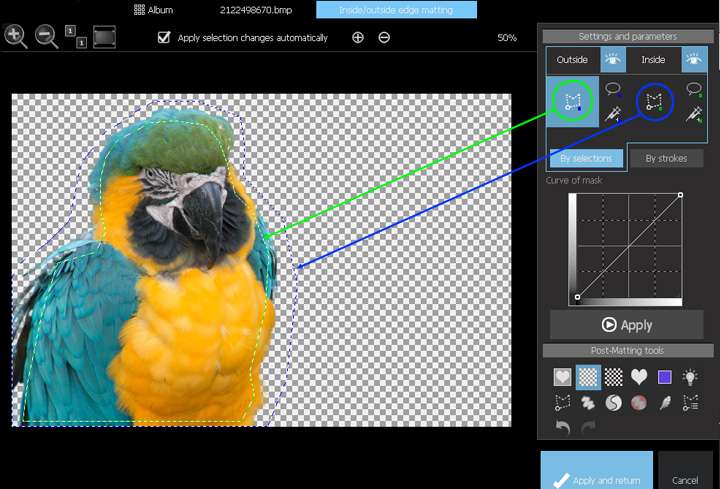
Task: Click the zoom in magnifier icon
Action: (15, 36)
